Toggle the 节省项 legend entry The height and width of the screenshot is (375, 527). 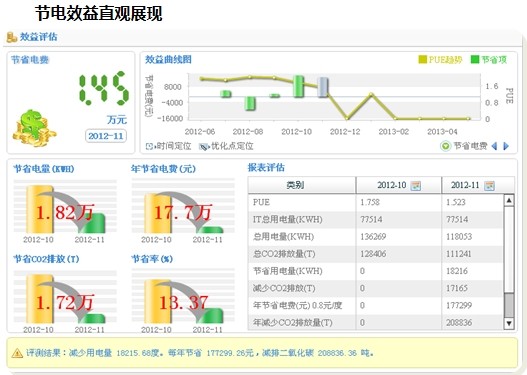click(489, 60)
